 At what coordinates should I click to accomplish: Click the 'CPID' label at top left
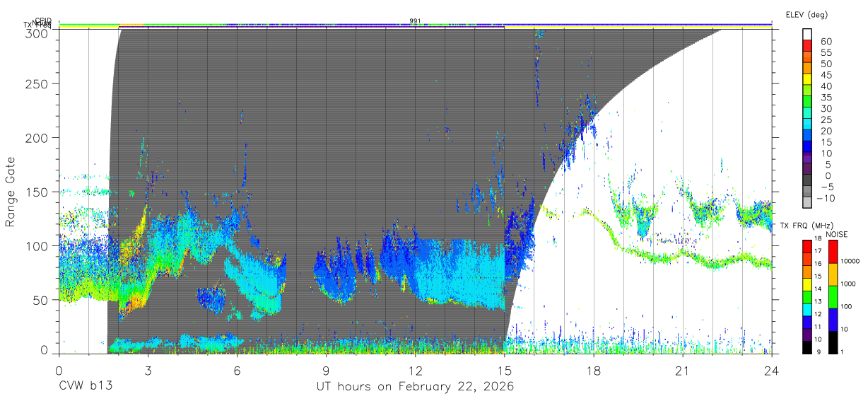click(43, 21)
